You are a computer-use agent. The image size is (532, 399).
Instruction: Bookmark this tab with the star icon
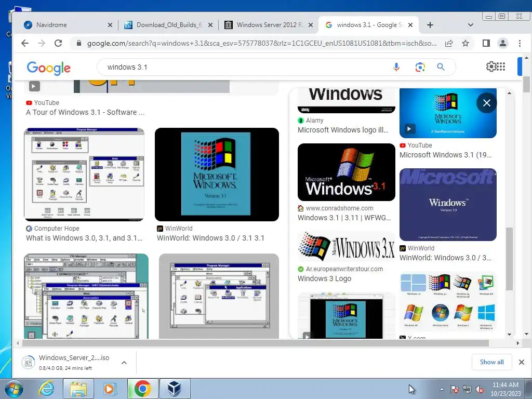coord(465,43)
